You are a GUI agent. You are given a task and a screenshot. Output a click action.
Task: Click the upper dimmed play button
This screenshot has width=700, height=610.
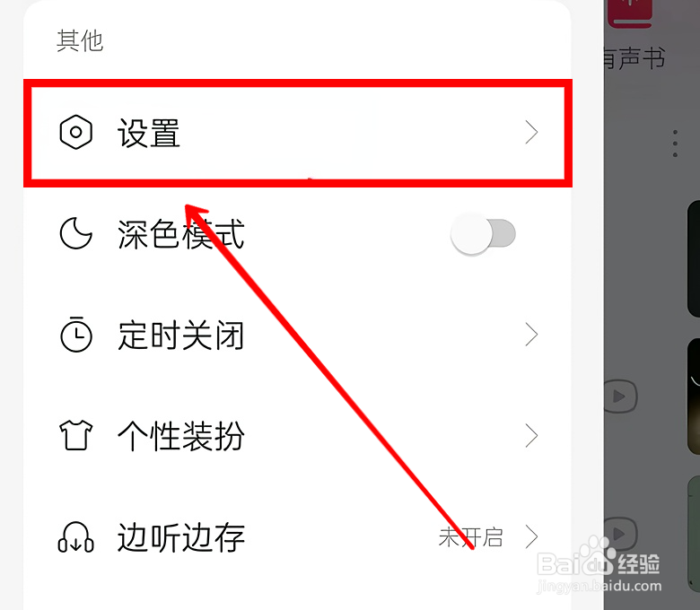[x=620, y=396]
